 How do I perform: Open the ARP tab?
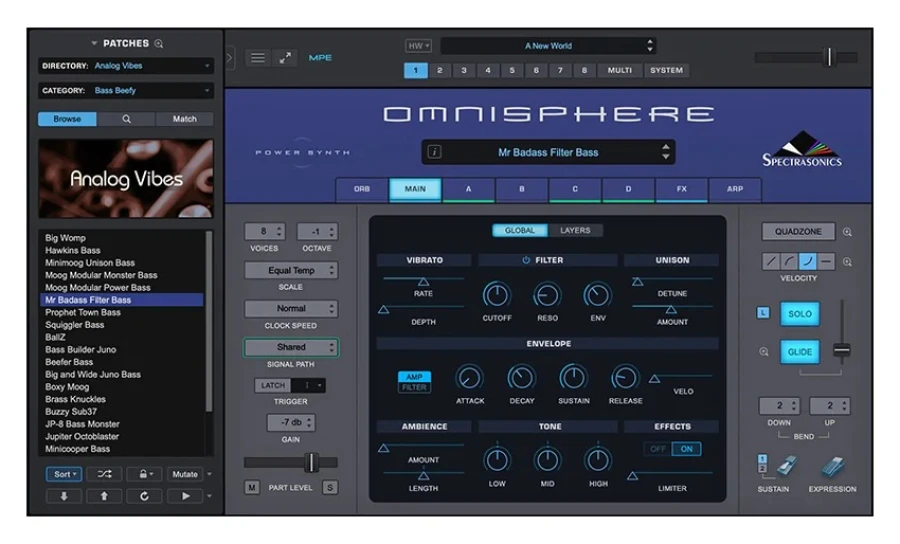[735, 189]
